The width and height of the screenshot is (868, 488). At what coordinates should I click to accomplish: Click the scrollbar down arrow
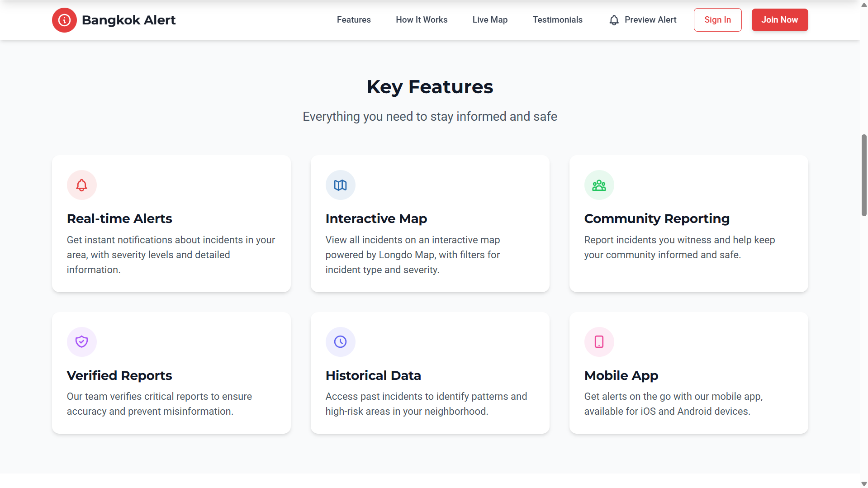863,484
